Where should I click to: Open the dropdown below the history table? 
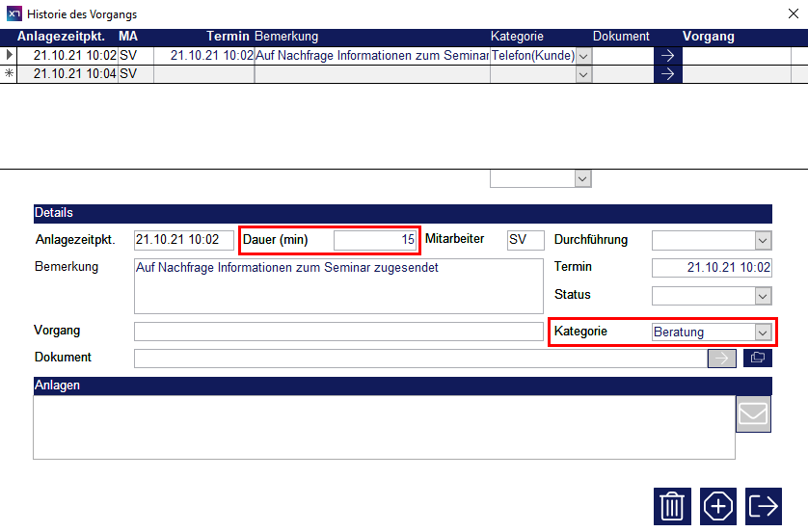(581, 178)
